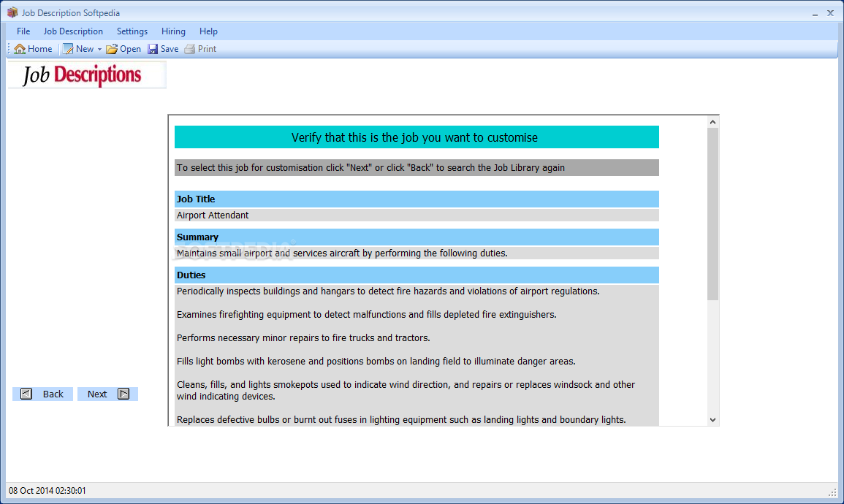
Task: Click the scrollbar down arrow
Action: pos(712,420)
